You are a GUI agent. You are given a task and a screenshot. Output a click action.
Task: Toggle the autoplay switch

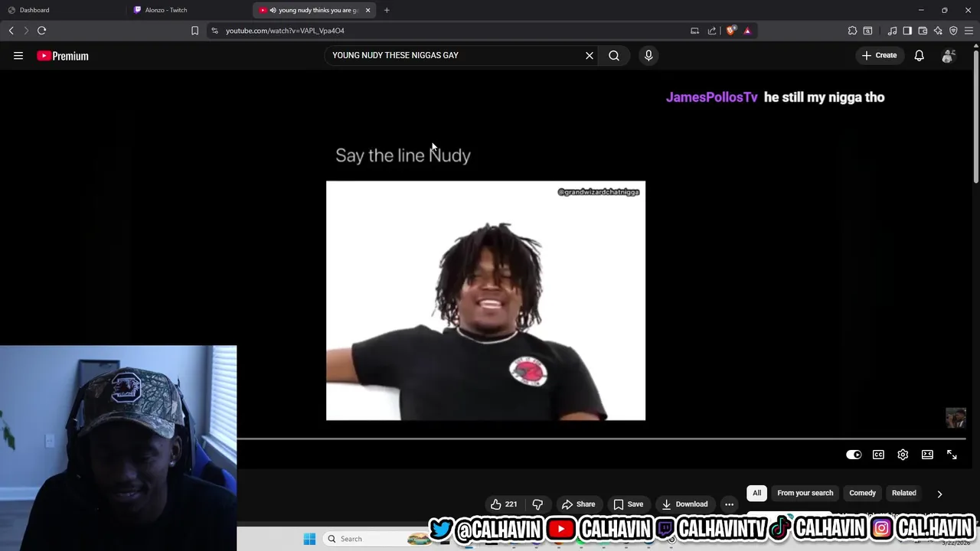(x=854, y=455)
